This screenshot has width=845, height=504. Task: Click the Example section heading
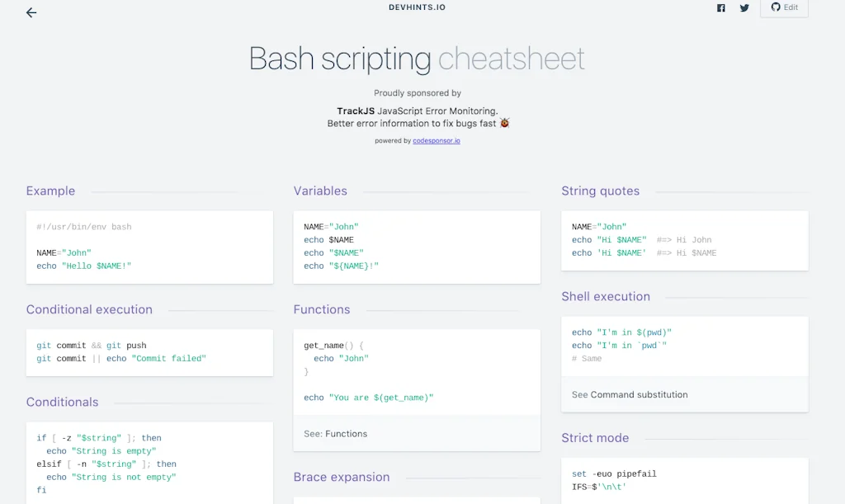coord(50,191)
